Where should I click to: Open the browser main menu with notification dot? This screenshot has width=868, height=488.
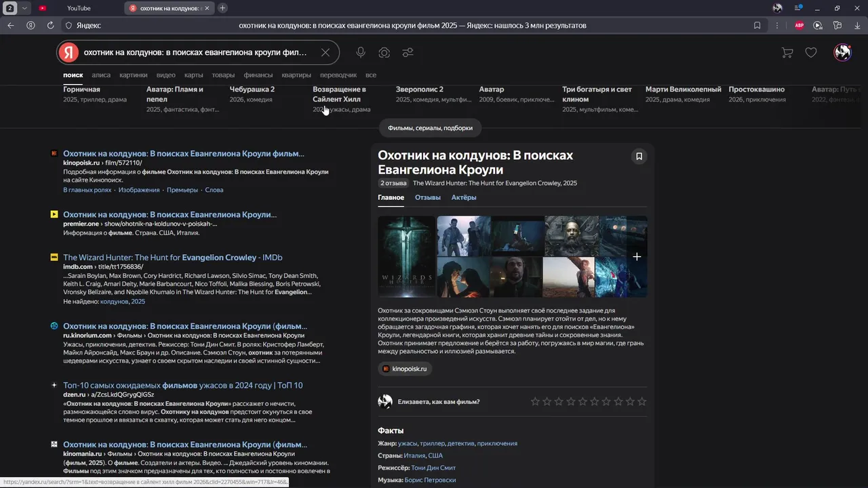pos(798,8)
